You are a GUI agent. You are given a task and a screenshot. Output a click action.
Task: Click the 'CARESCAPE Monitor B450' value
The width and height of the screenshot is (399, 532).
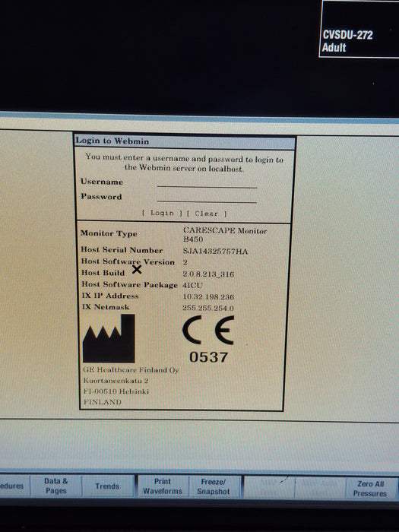(225, 234)
